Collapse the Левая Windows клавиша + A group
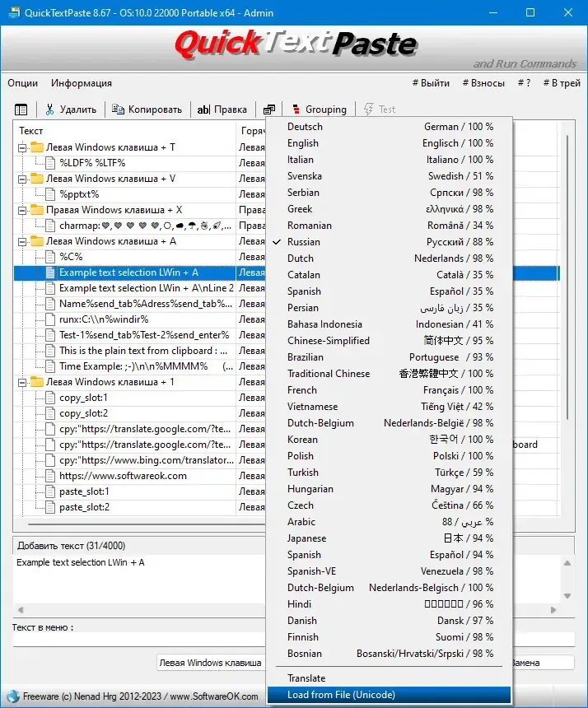The height and width of the screenshot is (708, 588). tap(21, 241)
